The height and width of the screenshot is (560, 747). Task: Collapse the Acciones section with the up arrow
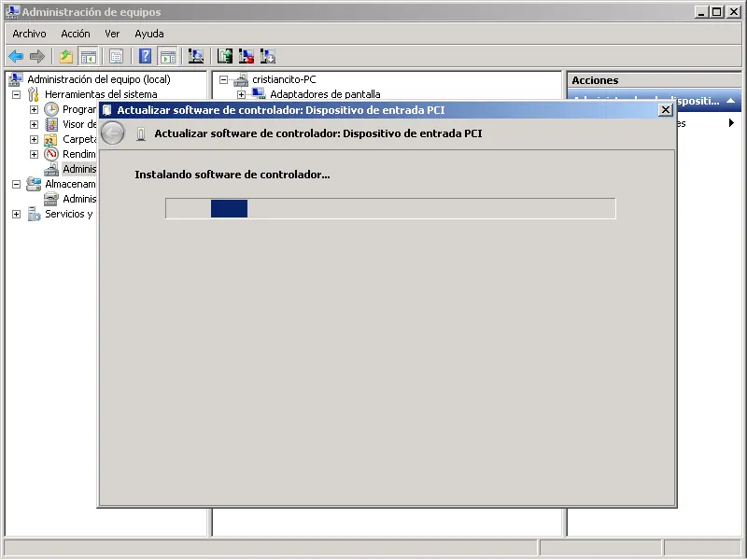coord(730,101)
